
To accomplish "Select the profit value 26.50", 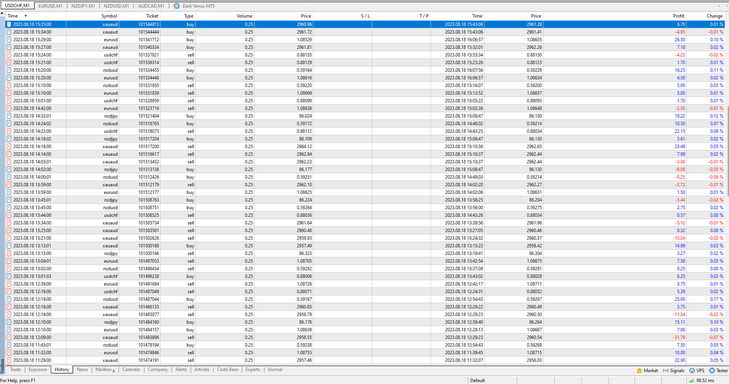I will [x=680, y=40].
